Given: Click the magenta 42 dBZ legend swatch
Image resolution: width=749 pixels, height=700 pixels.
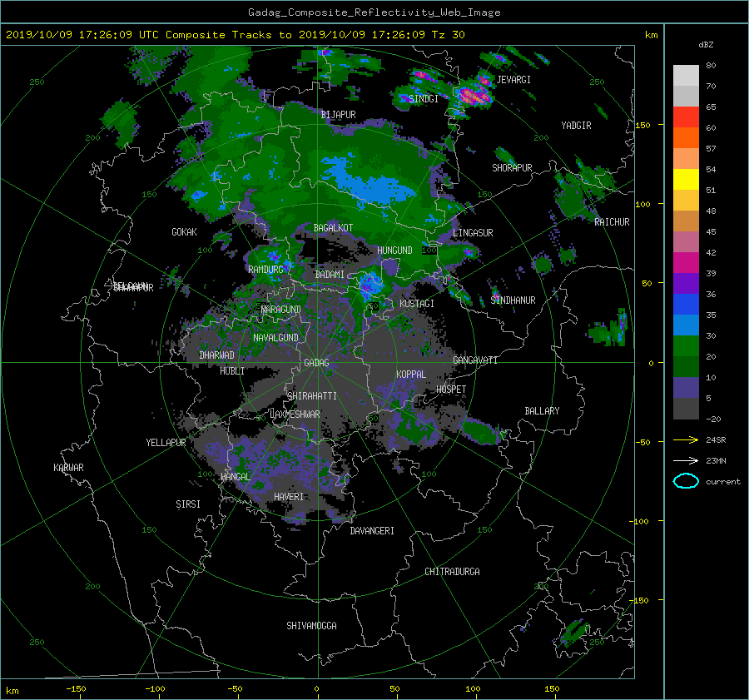Looking at the screenshot, I should [686, 263].
